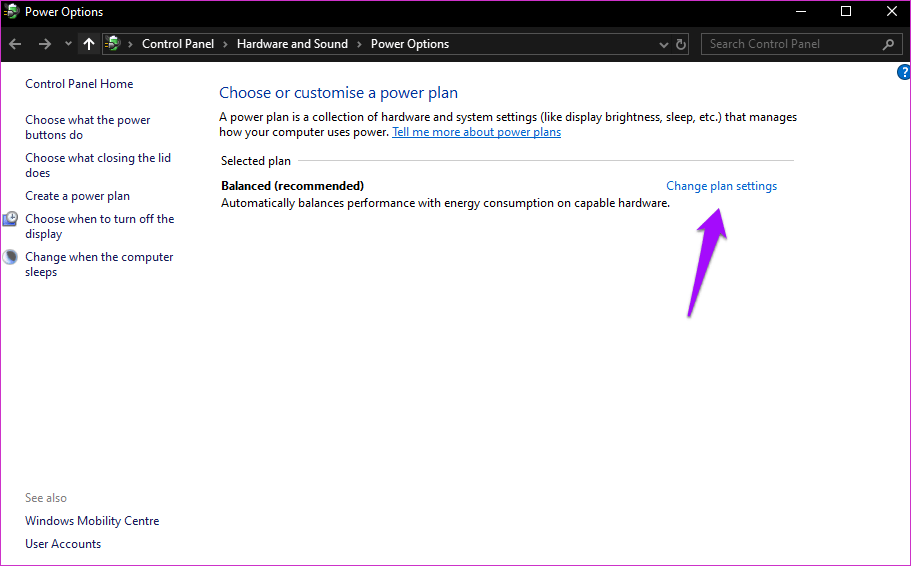This screenshot has width=911, height=566.
Task: Open Help using the question mark icon
Action: 904,72
